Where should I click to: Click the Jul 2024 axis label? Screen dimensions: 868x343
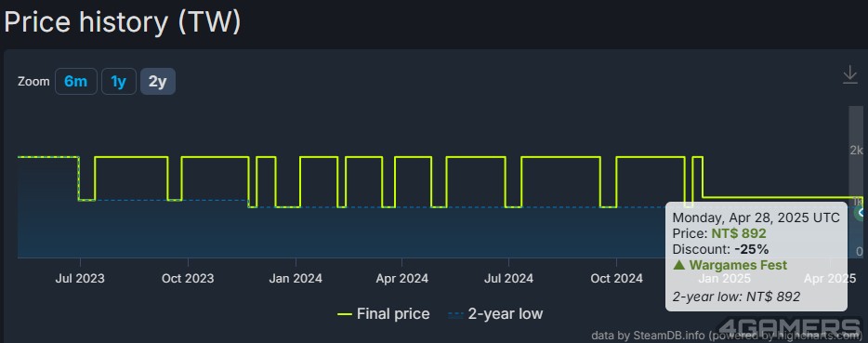coord(508,279)
